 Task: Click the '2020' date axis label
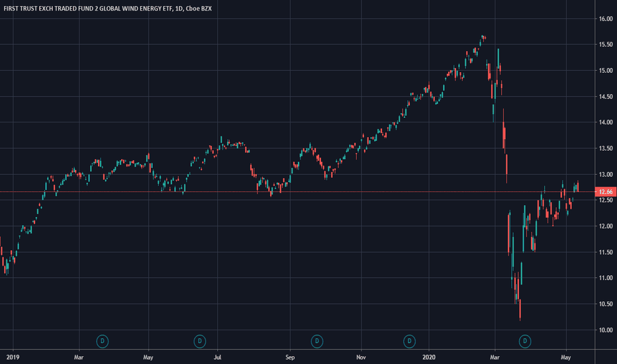point(429,357)
